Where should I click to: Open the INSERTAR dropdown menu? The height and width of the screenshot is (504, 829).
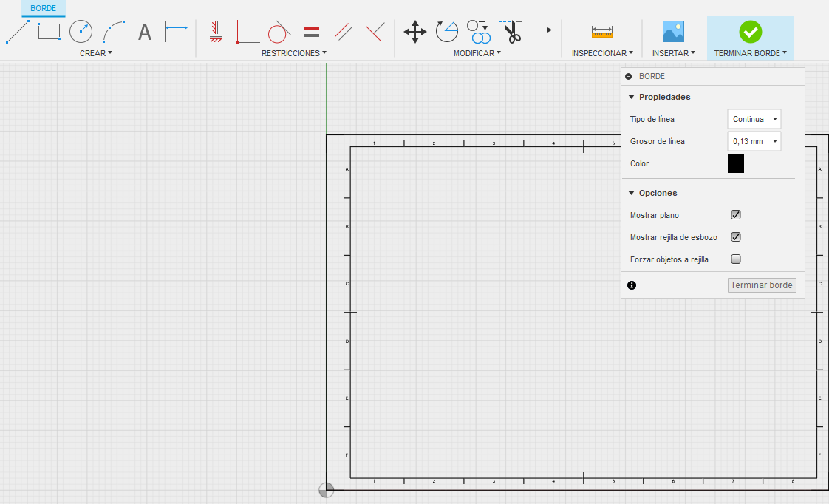(674, 53)
